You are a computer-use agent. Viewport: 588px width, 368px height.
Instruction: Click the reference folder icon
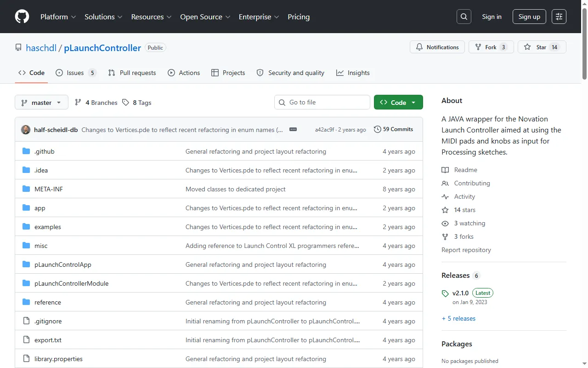click(x=26, y=302)
